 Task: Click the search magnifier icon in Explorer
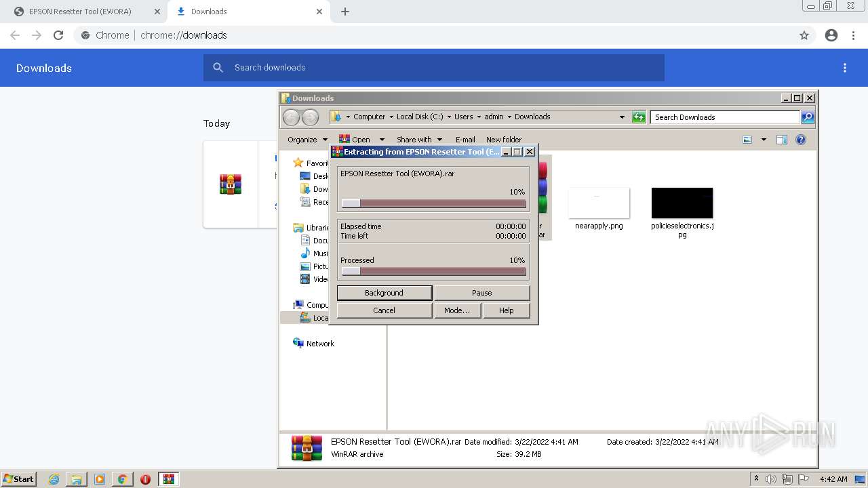tap(808, 117)
